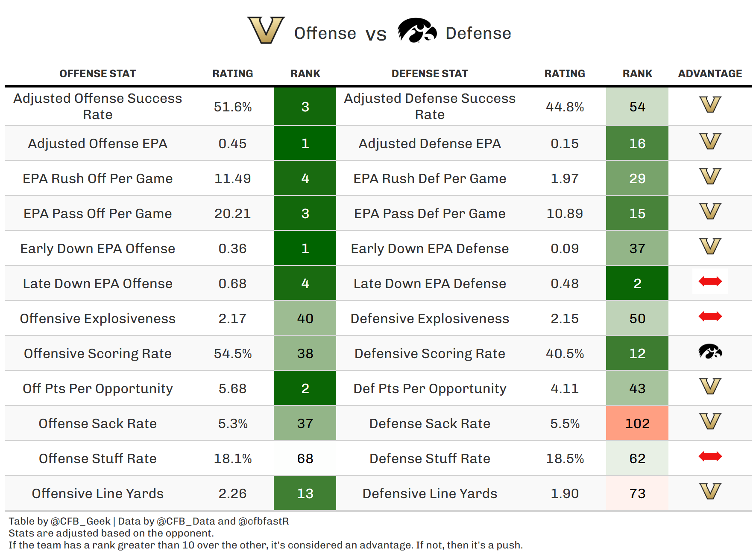This screenshot has width=756, height=560.
Task: Click the red arrow in the Stuff Rate row
Action: [710, 456]
